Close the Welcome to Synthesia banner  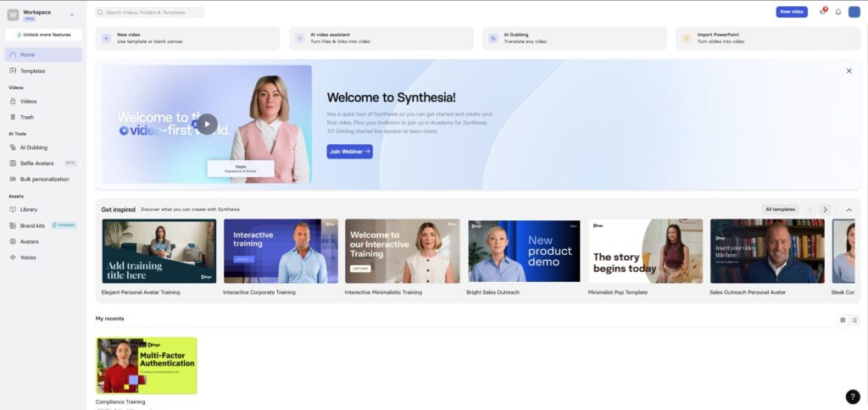tap(849, 71)
